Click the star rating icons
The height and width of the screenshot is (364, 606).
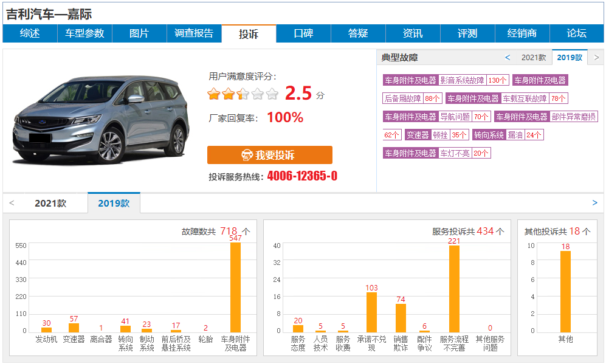coord(243,94)
